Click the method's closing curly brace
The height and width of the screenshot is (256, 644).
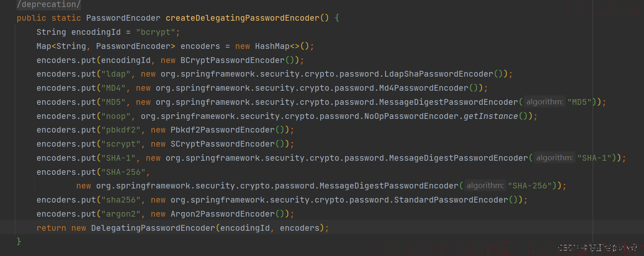tap(19, 241)
